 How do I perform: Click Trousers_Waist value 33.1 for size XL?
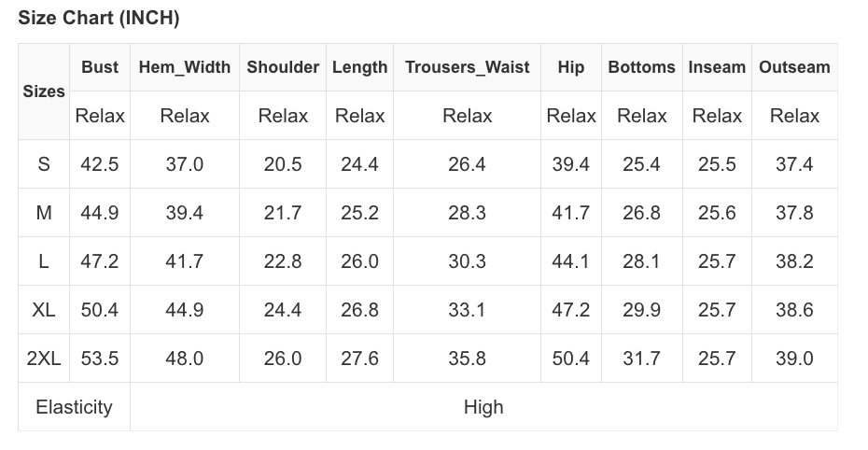pos(467,310)
